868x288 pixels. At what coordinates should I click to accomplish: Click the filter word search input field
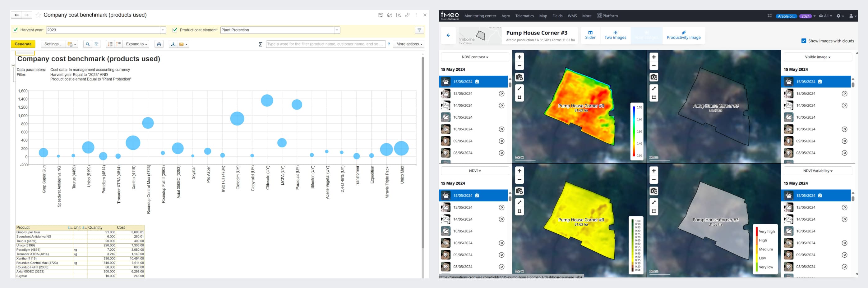click(x=325, y=44)
